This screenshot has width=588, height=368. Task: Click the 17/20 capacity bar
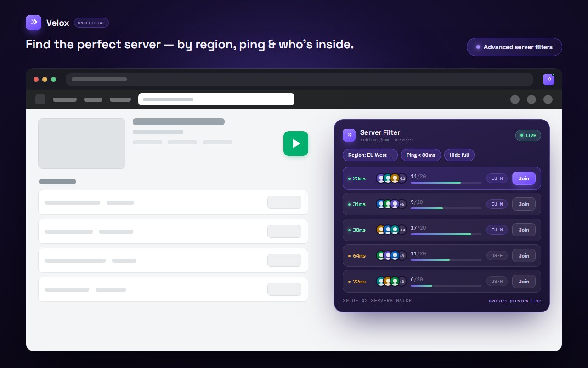(x=446, y=234)
